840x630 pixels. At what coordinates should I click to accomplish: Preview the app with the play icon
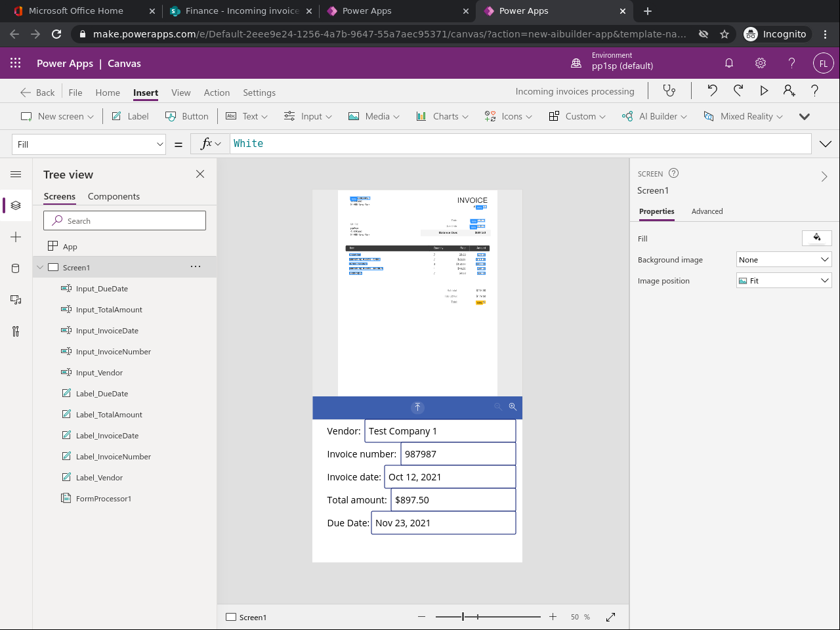point(764,91)
